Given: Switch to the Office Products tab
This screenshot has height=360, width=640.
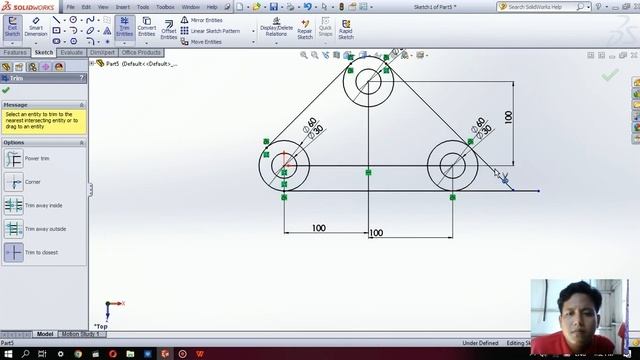Looking at the screenshot, I should (141, 53).
